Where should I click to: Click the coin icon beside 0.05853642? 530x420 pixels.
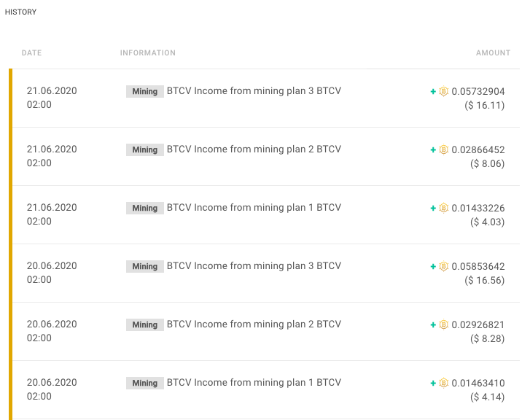tap(443, 266)
